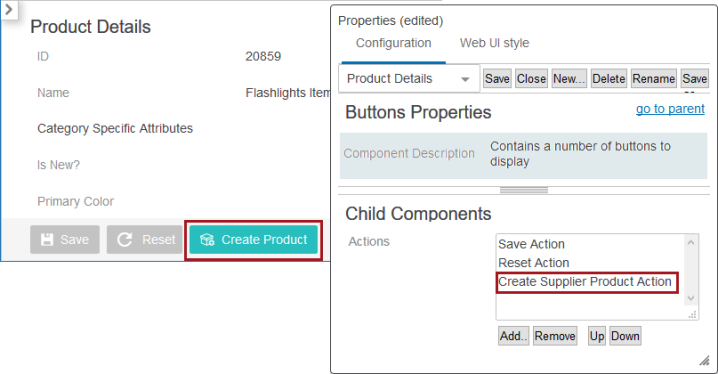Click the Create Product box icon
This screenshot has height=374, width=718.
(207, 239)
